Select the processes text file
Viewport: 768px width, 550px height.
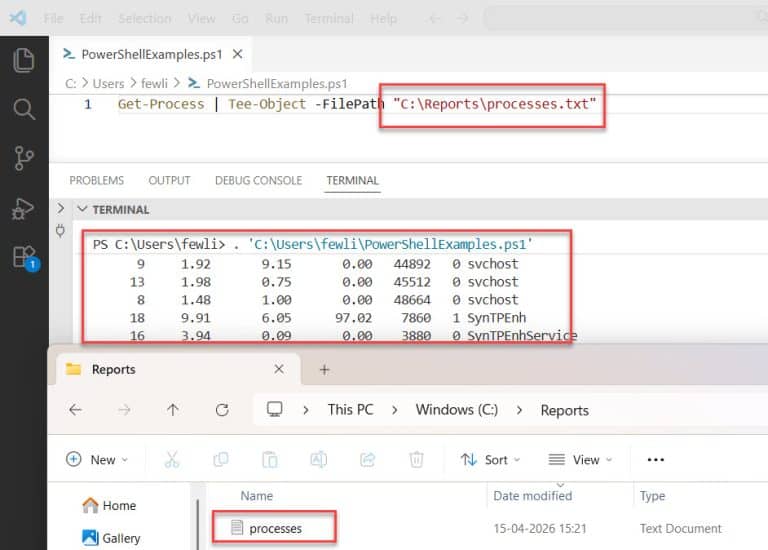click(275, 528)
